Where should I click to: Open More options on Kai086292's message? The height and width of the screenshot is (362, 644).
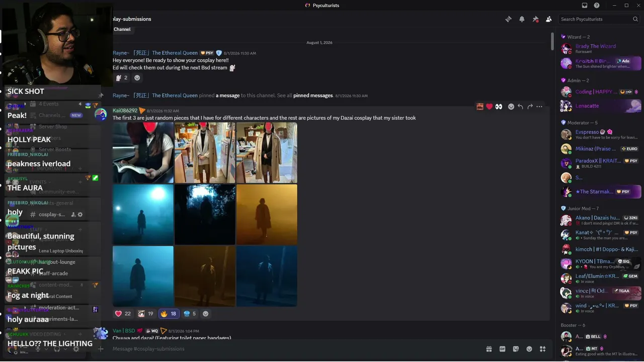click(539, 107)
